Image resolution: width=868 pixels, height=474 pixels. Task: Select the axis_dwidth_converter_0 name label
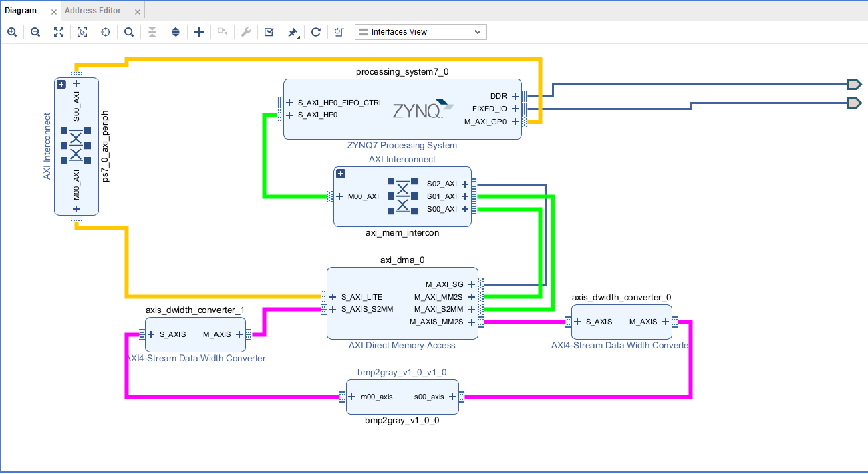tap(621, 298)
